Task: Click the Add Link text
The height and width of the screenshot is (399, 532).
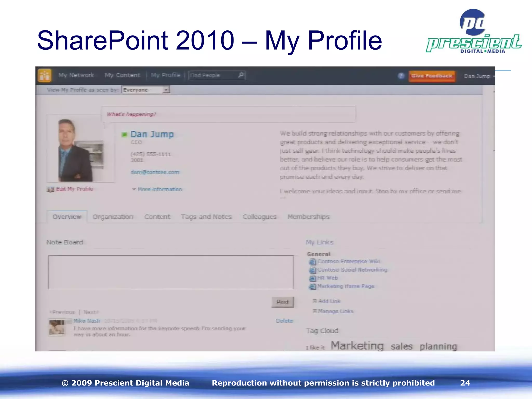Action: click(329, 301)
